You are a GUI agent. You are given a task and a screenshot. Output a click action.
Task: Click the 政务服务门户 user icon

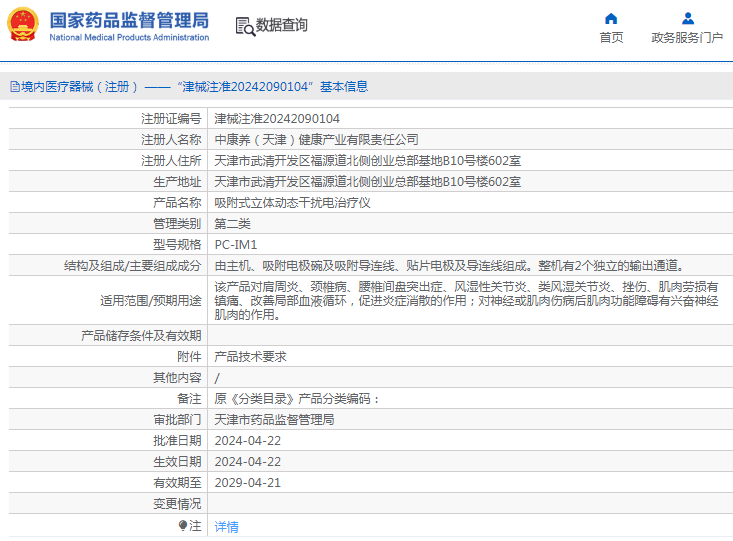tap(688, 19)
